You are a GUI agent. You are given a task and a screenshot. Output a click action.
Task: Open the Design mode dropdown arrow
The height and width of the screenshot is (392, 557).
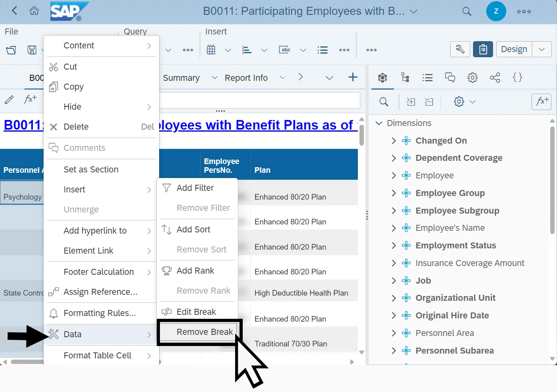coord(542,49)
